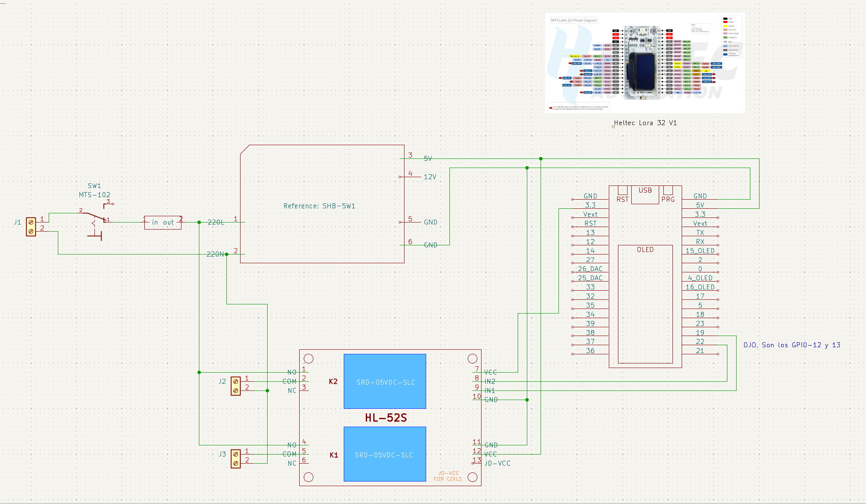The height and width of the screenshot is (504, 866).
Task: Select the Heltec pin 23 label
Action: pos(700,324)
